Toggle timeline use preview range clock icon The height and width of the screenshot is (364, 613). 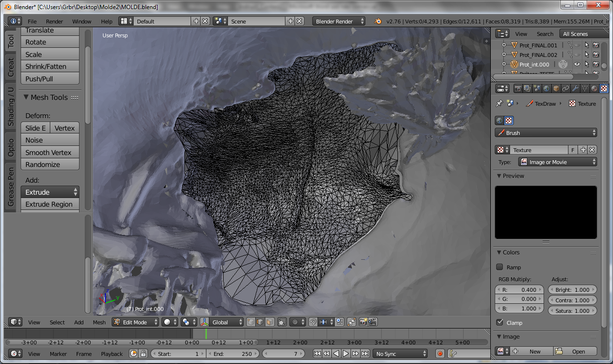click(134, 353)
